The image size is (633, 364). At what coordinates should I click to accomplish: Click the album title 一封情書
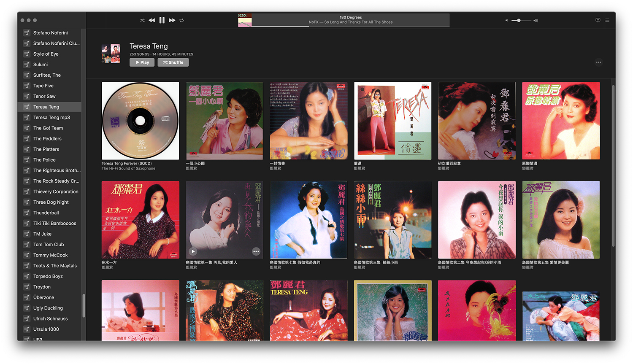[277, 163]
